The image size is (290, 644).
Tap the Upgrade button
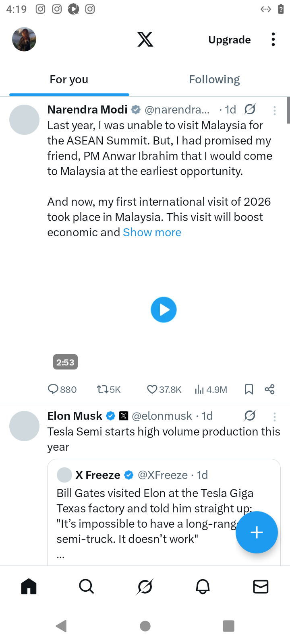[x=229, y=40]
